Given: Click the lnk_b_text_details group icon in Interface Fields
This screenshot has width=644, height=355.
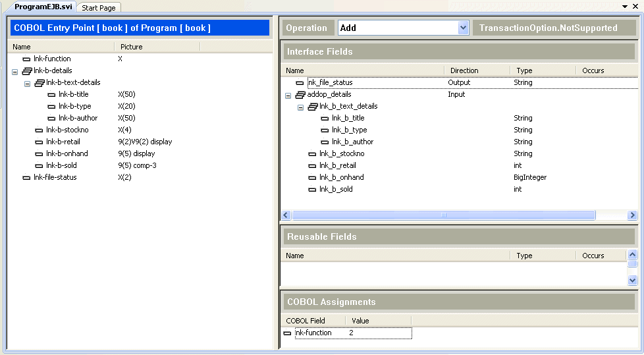Looking at the screenshot, I should 313,107.
